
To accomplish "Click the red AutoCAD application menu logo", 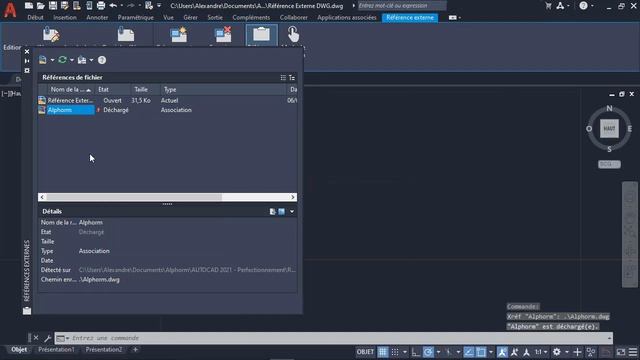I will 10,10.
